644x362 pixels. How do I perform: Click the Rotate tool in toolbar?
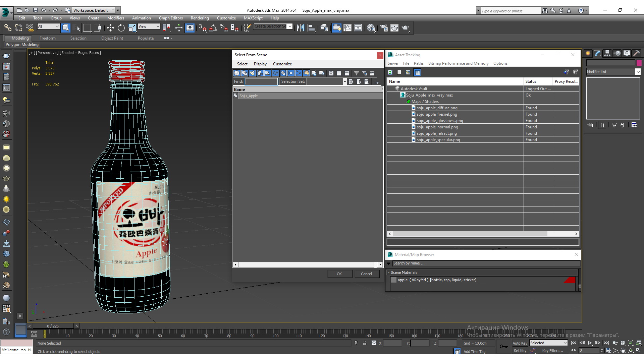pyautogui.click(x=120, y=28)
